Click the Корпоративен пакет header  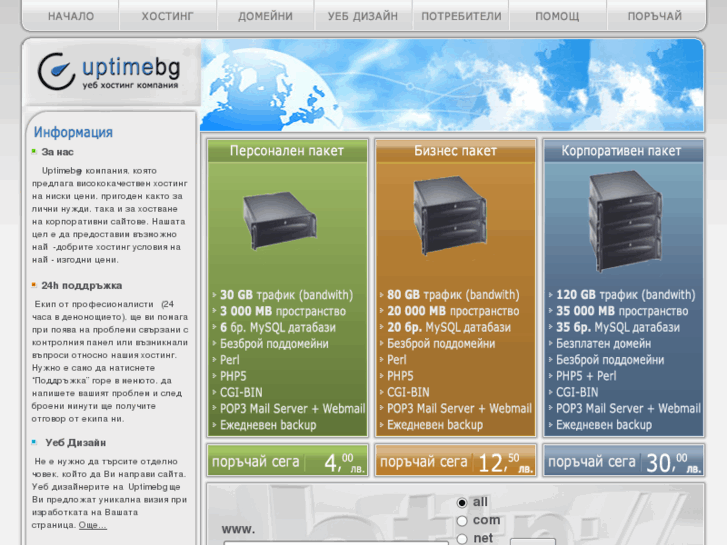pos(622,151)
